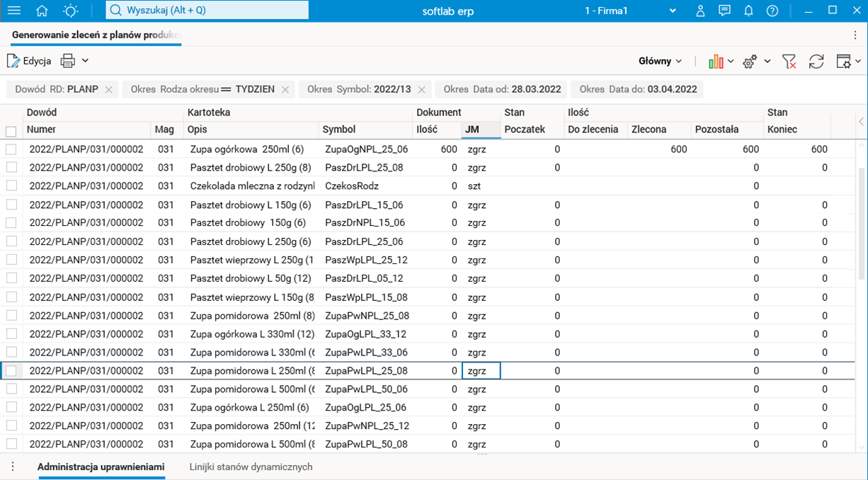Expand the printer options arrow
Screen dimensions: 868x480
tap(85, 61)
